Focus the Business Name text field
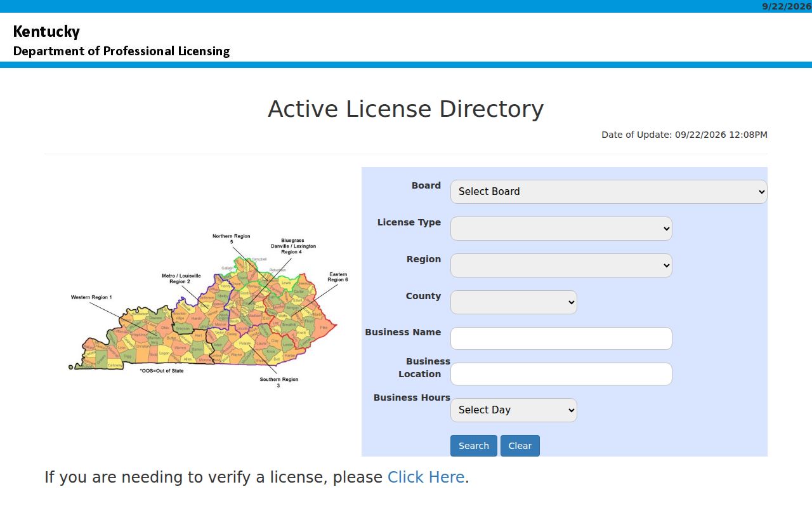This screenshot has height=508, width=812. [x=561, y=338]
